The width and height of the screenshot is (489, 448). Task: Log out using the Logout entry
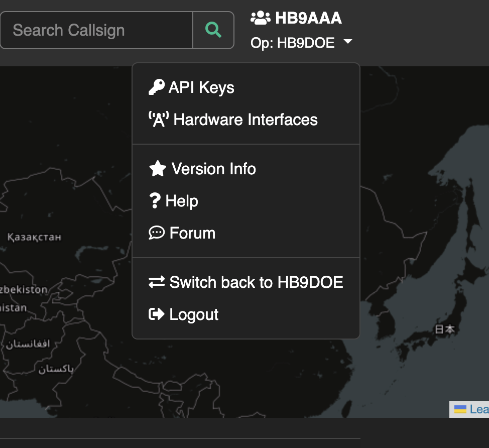246,314
